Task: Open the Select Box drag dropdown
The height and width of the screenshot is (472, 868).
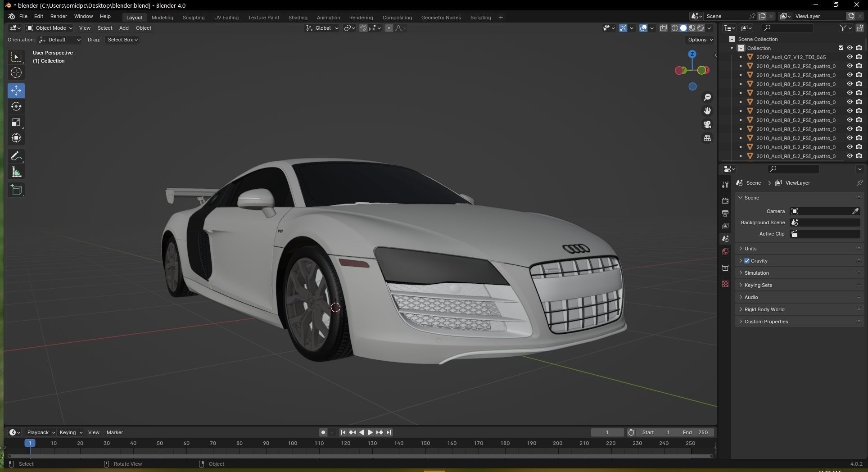Action: click(122, 40)
